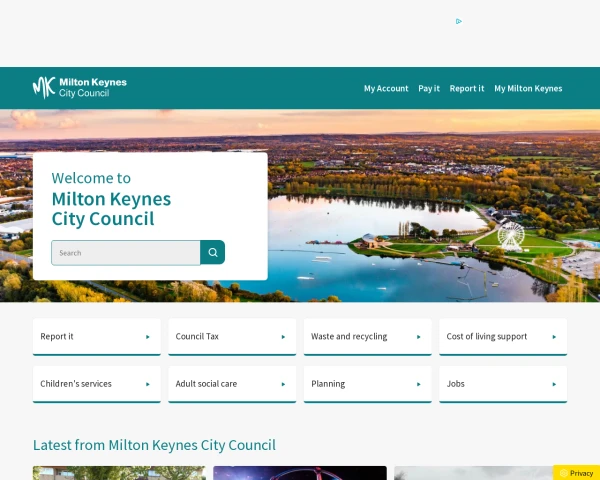Click the arrow on Jobs card
Image resolution: width=600 pixels, height=480 pixels.
click(x=554, y=384)
